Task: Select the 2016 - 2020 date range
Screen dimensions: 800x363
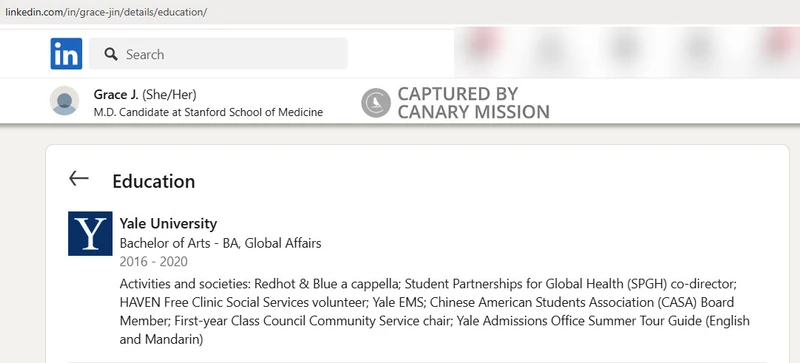Action: 154,262
